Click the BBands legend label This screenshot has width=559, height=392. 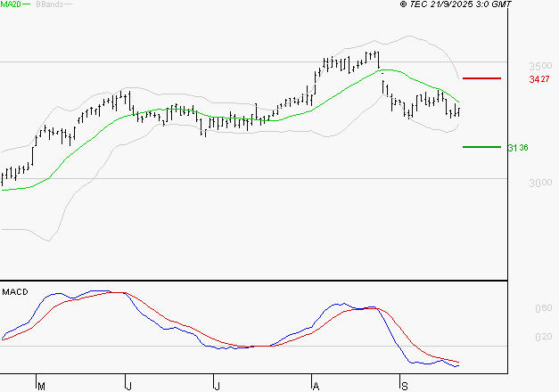click(x=50, y=4)
